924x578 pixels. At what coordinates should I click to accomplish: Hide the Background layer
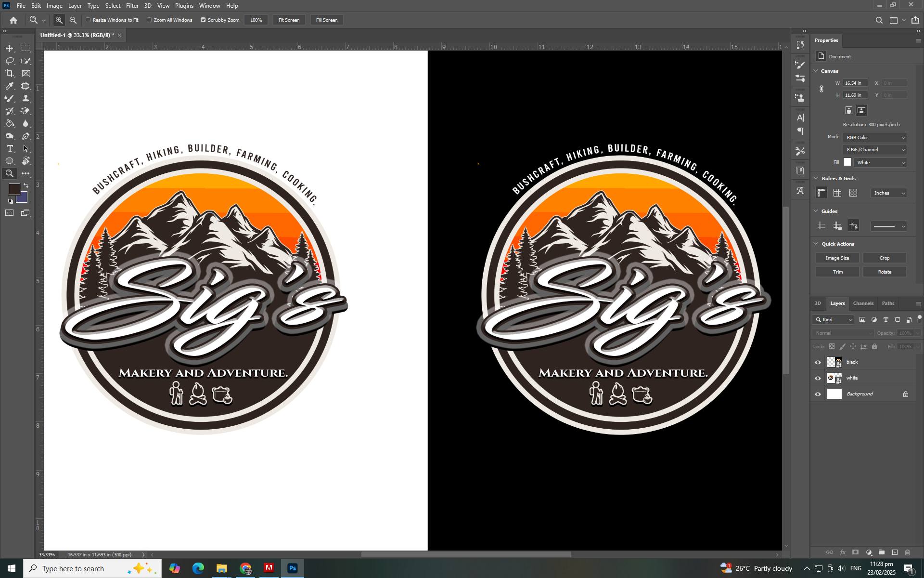(x=818, y=394)
